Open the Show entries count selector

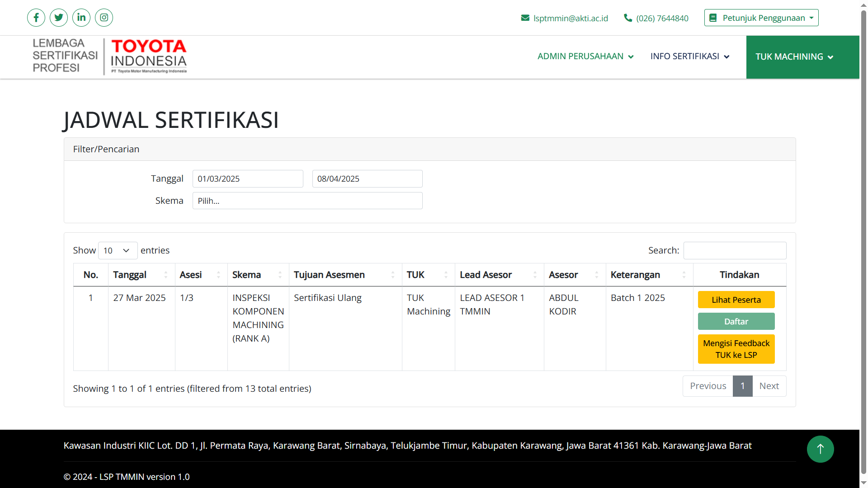(118, 250)
